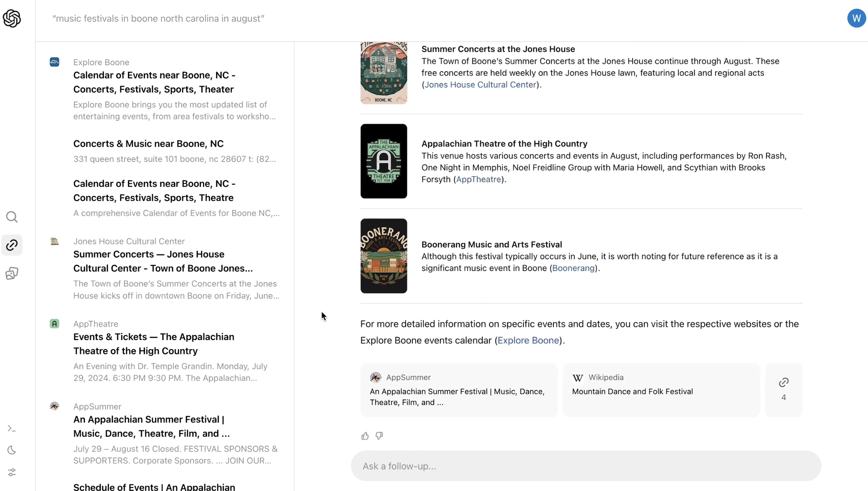Open Concerts & Music near Boone result

point(148,144)
